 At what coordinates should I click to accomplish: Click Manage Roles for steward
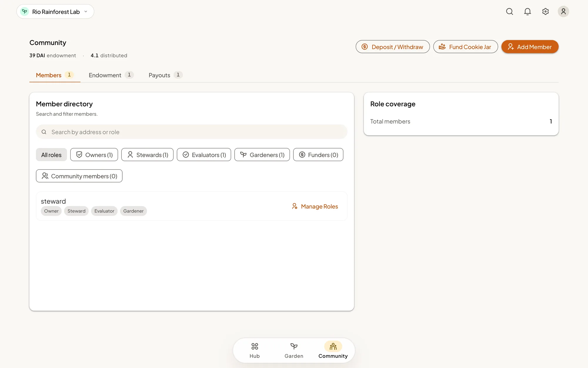(315, 206)
